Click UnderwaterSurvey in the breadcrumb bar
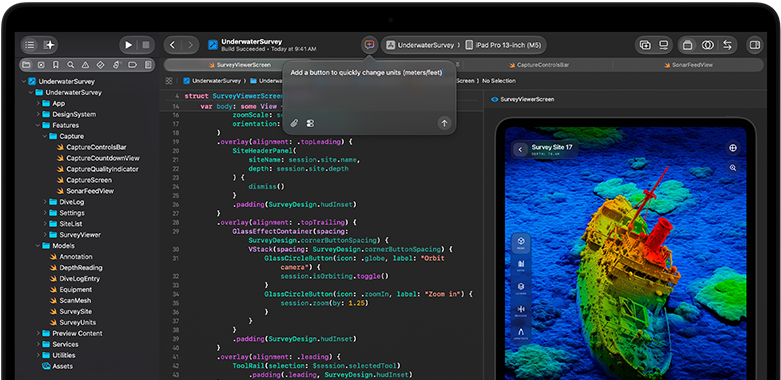The image size is (781, 380). coord(212,81)
